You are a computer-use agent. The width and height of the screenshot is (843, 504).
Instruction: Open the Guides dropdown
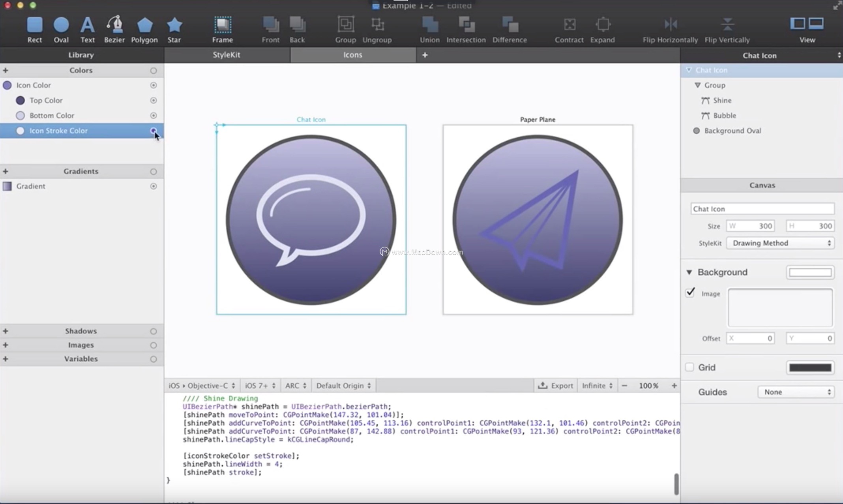(x=796, y=392)
